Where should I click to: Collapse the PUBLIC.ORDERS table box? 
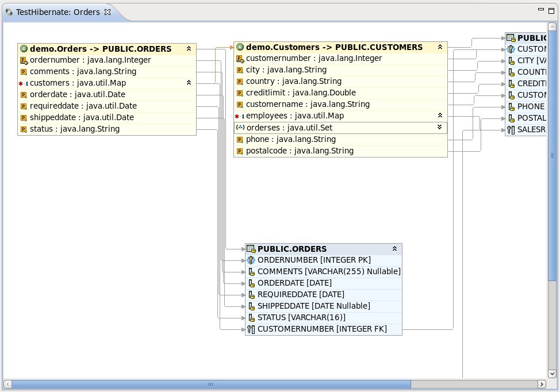[x=394, y=249]
